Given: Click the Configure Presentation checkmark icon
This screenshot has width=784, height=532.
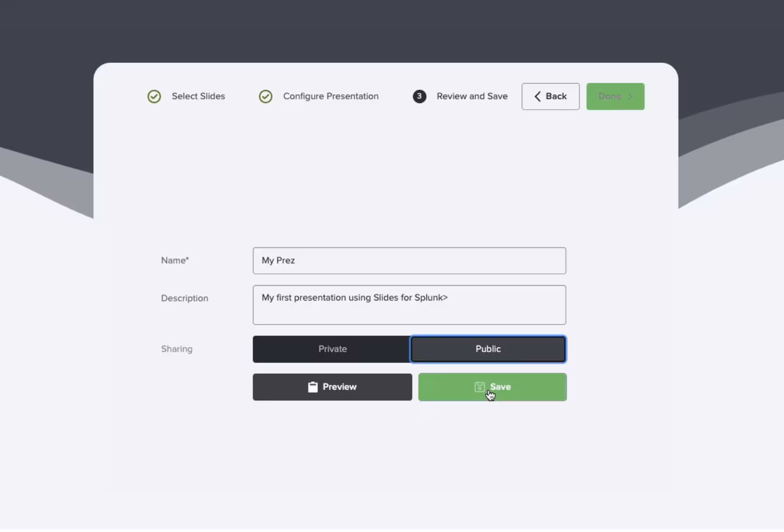Looking at the screenshot, I should click(x=266, y=97).
